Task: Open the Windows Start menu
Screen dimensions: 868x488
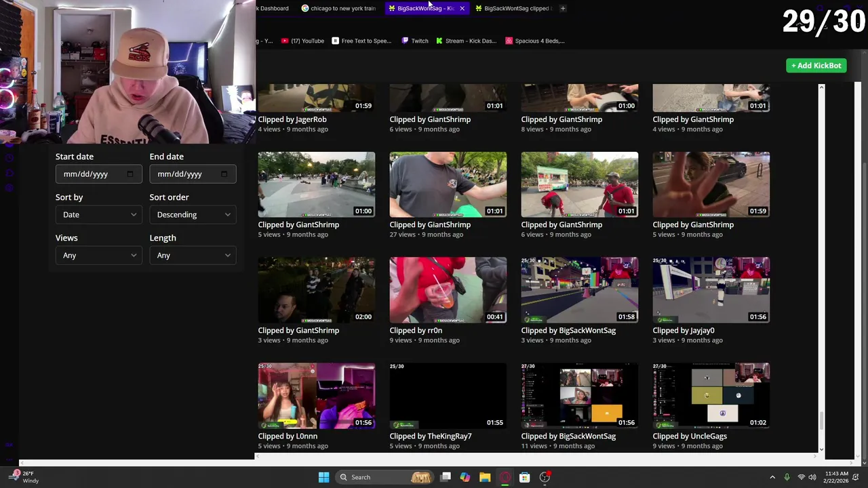Action: pyautogui.click(x=323, y=477)
